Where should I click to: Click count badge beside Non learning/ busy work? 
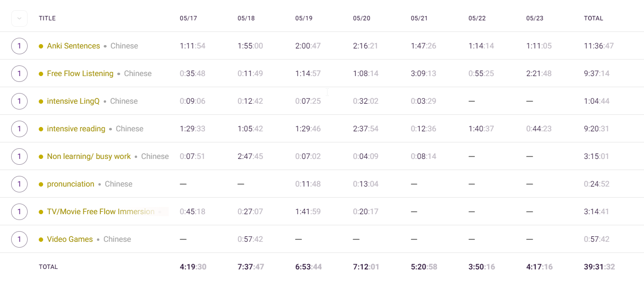[x=19, y=157]
